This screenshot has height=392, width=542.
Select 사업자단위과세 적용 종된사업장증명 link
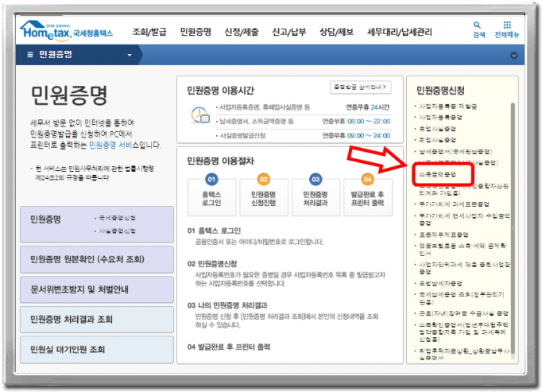click(x=464, y=268)
